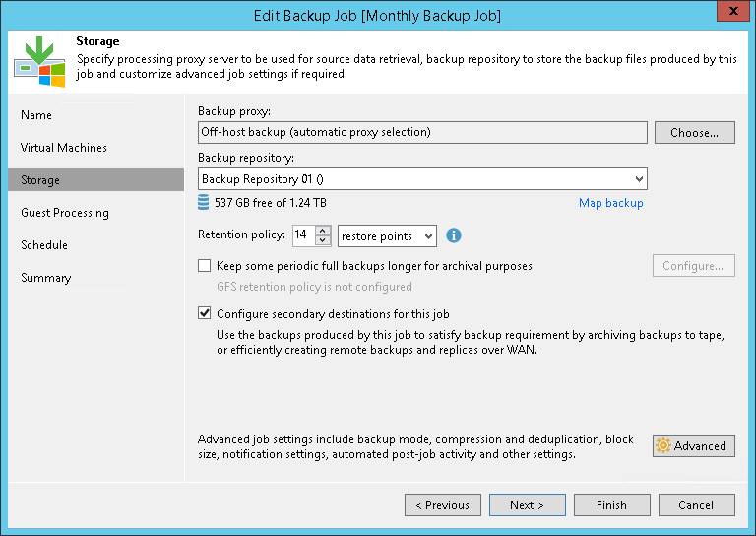
Task: Click the storage wizard header icon
Action: click(38, 60)
